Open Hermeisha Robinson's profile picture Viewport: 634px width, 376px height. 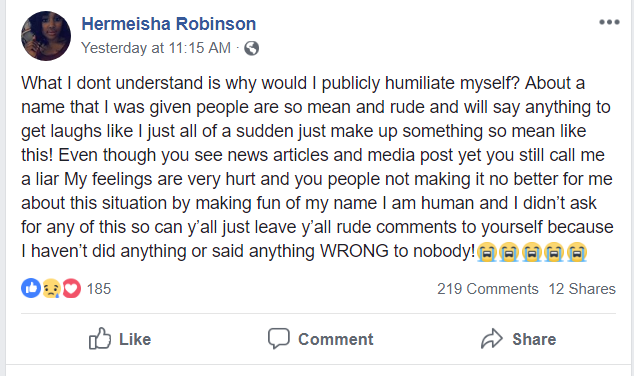46,36
